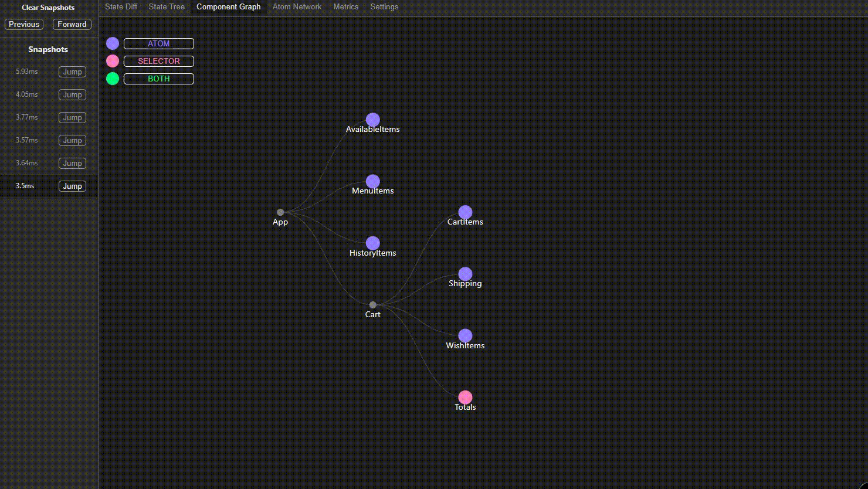Toggle the ATOM filter button
This screenshot has width=868, height=489.
pos(159,43)
